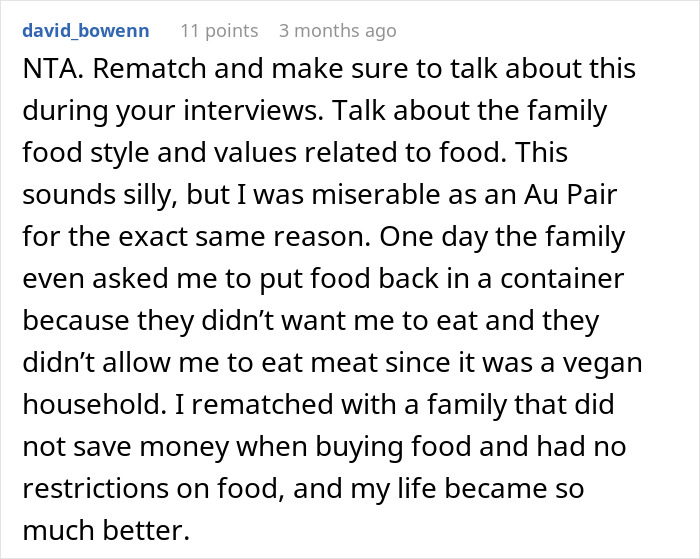700x559 pixels.
Task: Click the NTA verdict at comment start
Action: coord(48,70)
